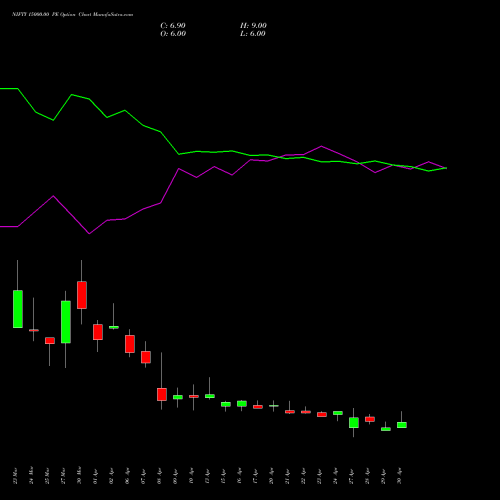Click the 01 Apr date label
This screenshot has height=500, width=500.
tap(95, 476)
